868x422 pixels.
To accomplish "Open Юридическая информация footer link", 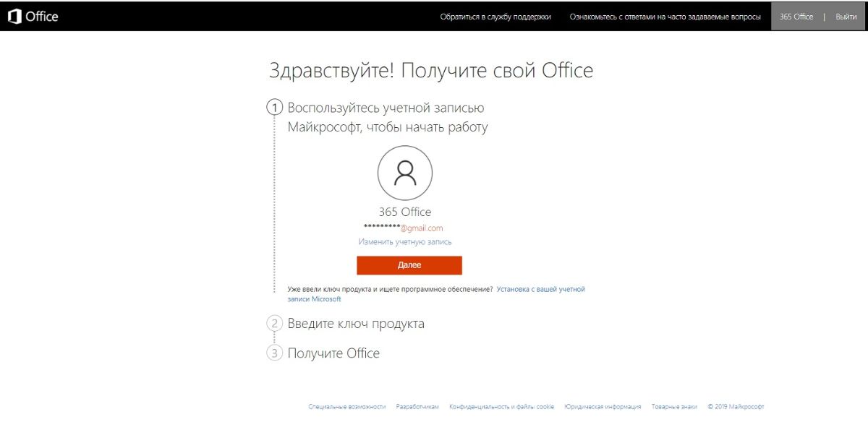I will click(603, 407).
